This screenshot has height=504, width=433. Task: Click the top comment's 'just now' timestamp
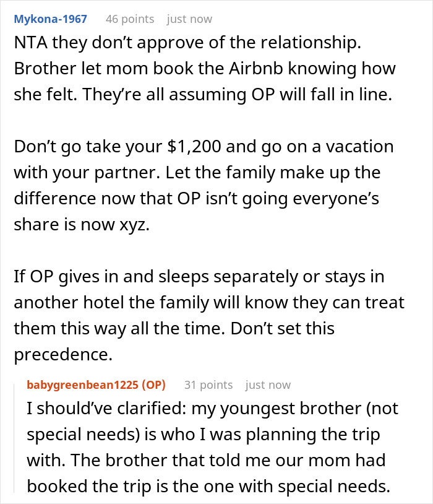[x=191, y=19]
